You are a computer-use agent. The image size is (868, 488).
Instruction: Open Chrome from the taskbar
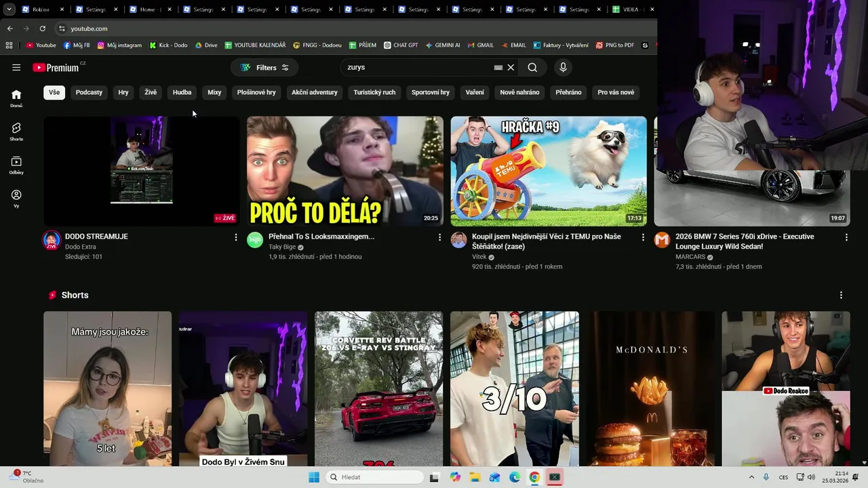click(534, 477)
